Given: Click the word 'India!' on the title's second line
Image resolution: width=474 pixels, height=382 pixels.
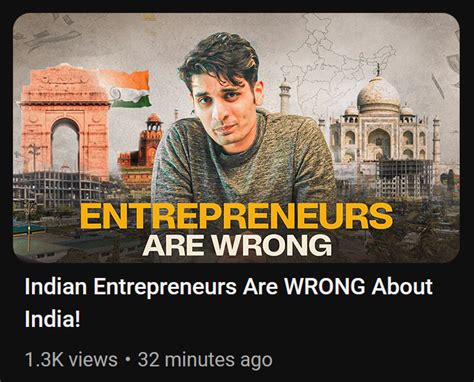Looking at the screenshot, I should coord(53,319).
